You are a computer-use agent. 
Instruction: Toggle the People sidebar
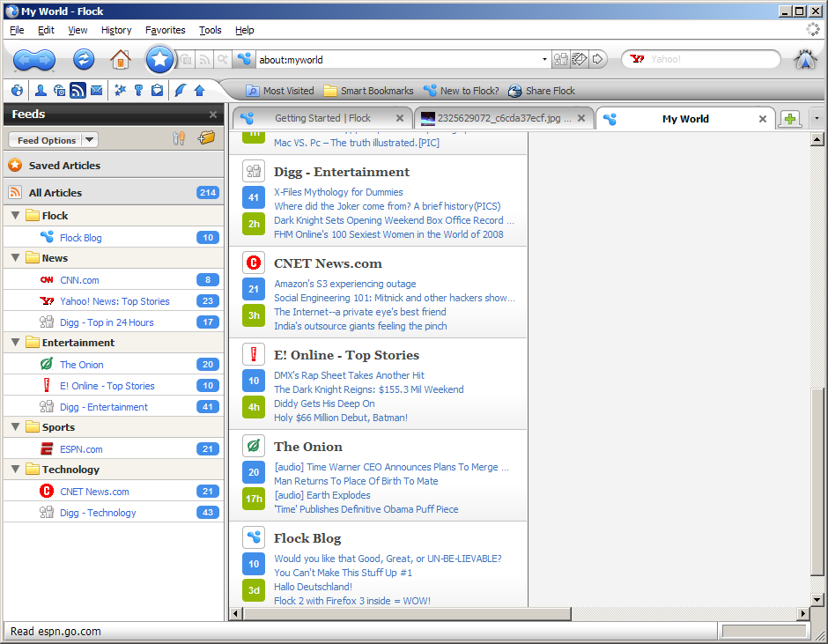point(41,91)
